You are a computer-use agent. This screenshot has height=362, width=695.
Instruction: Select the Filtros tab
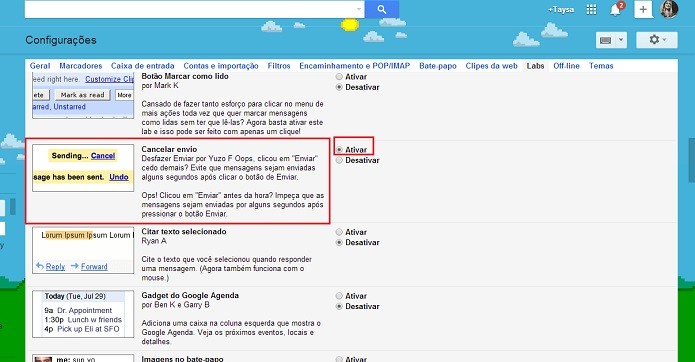tap(279, 66)
